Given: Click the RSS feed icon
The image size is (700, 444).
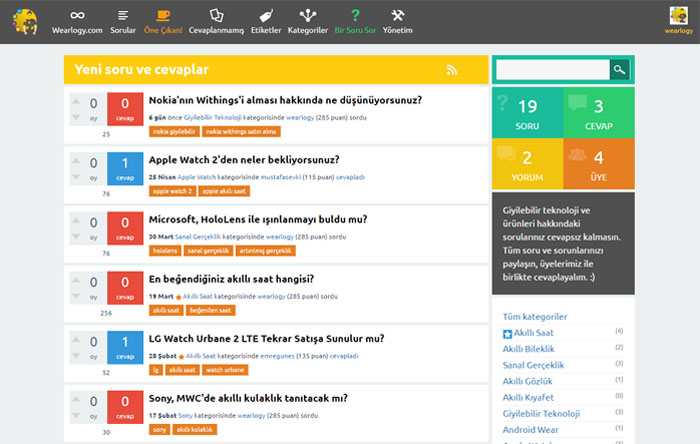Looking at the screenshot, I should click(x=452, y=69).
